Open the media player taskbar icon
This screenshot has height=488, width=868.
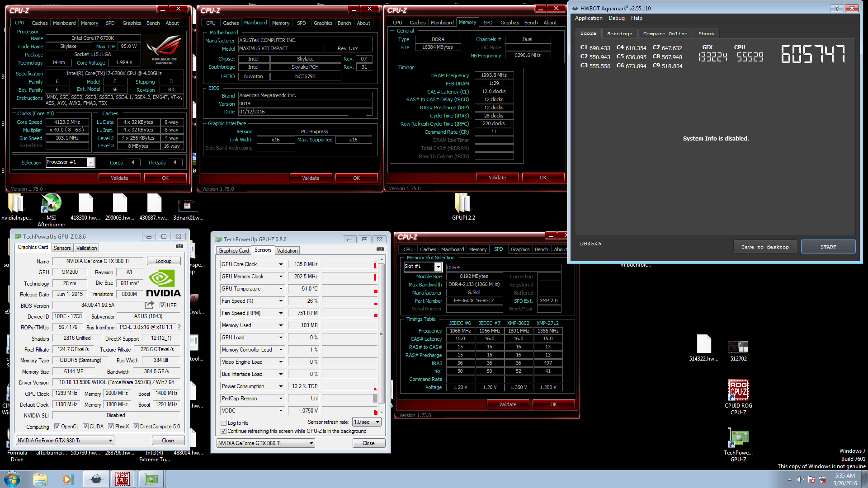click(67, 479)
